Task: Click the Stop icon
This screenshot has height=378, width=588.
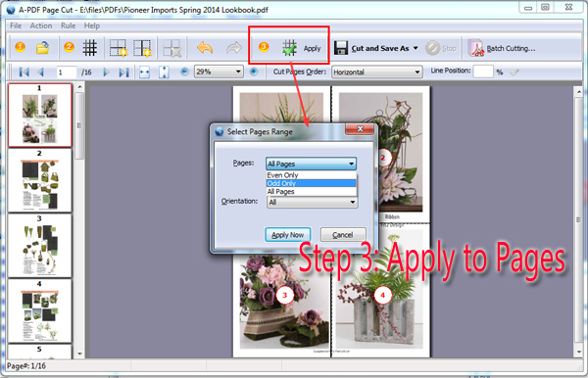Action: [x=432, y=48]
